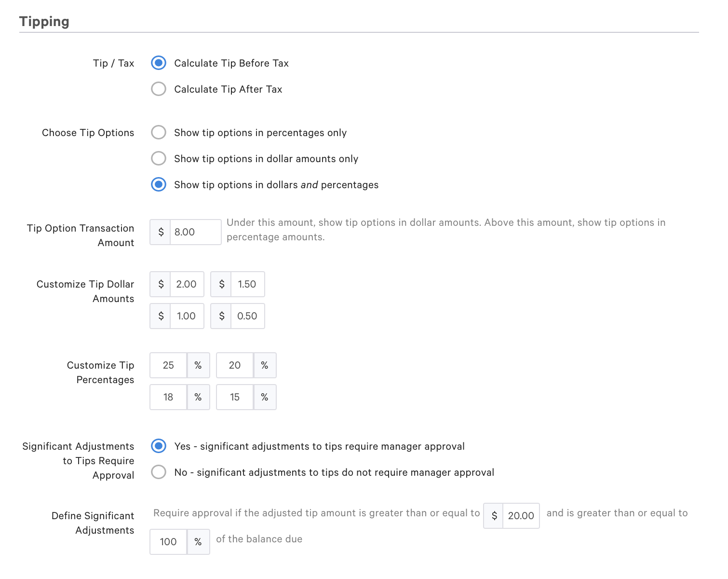The height and width of the screenshot is (579, 728).
Task: Edit the 1.00 dollar tip amount
Action: (x=187, y=316)
